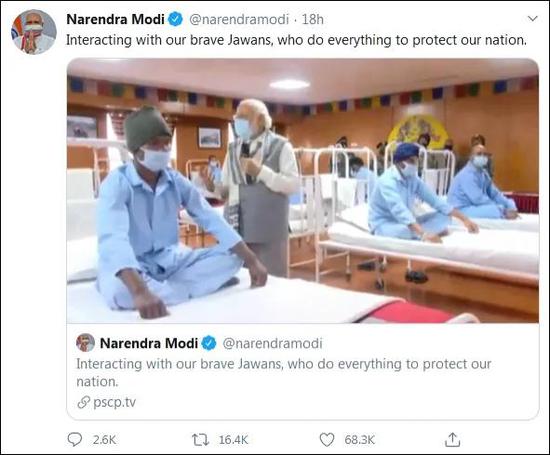Retweet using the arrows icon
This screenshot has width=550, height=455.
pyautogui.click(x=200, y=440)
